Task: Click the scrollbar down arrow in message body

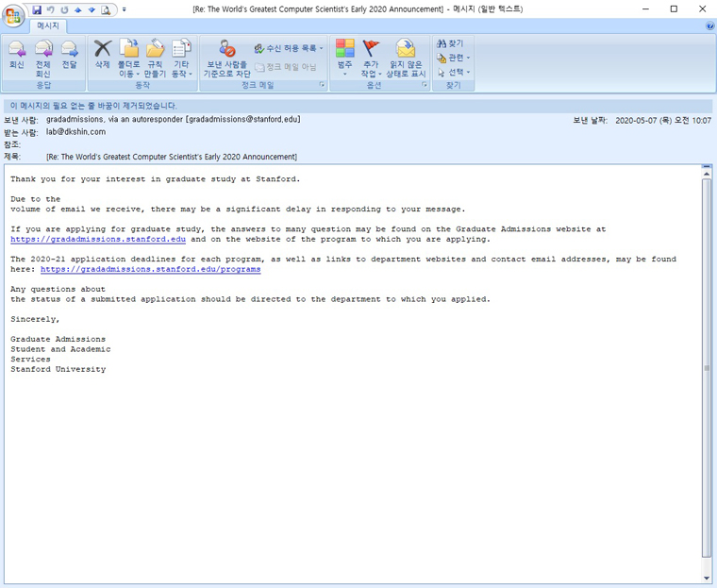Action: point(707,578)
